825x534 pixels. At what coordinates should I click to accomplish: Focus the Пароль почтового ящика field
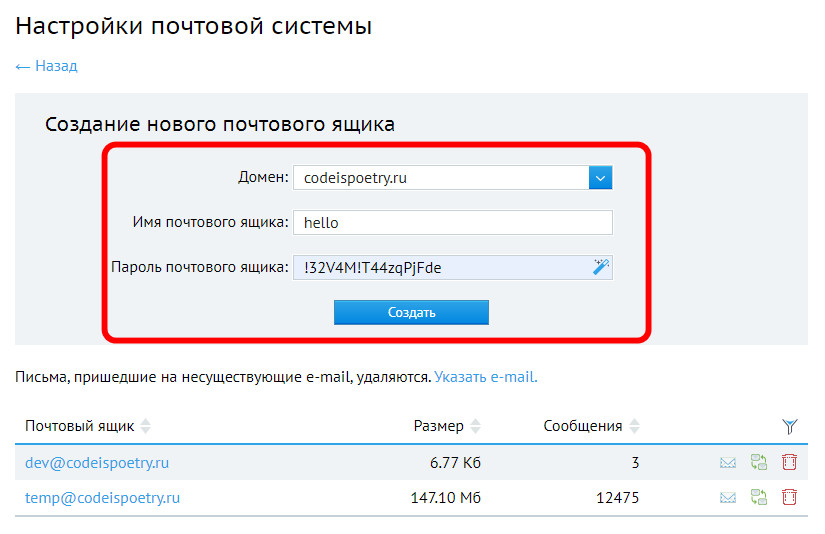[x=452, y=267]
